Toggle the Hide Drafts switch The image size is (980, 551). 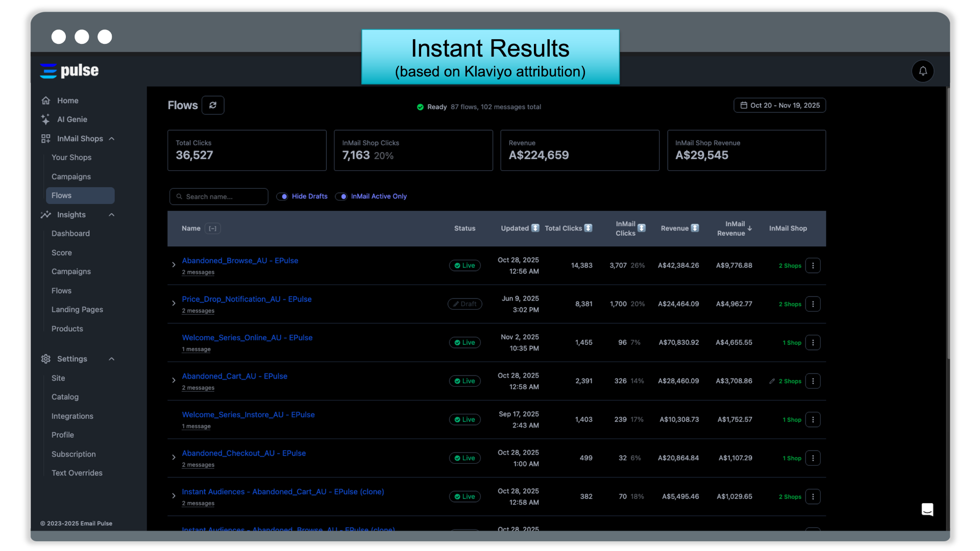282,196
